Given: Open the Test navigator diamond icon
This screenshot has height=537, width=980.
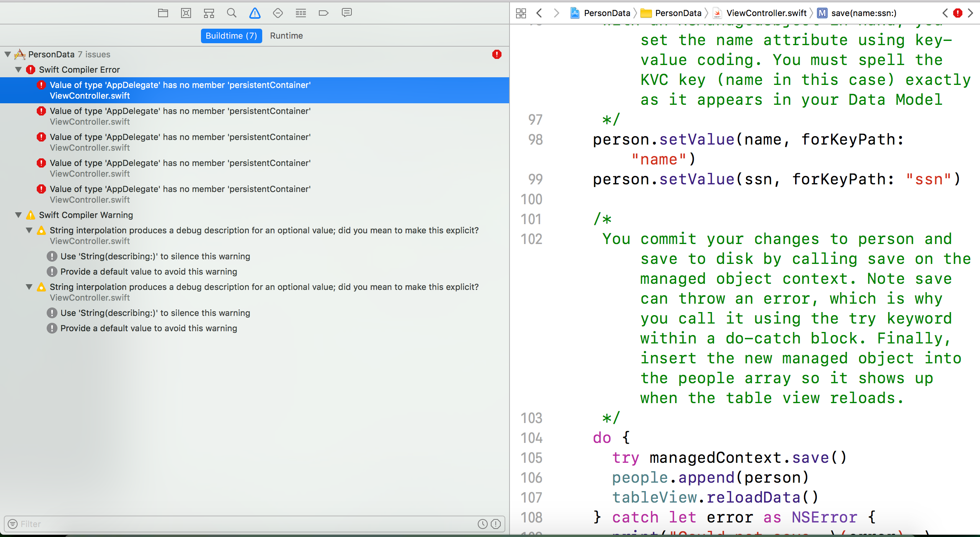Looking at the screenshot, I should [x=278, y=13].
